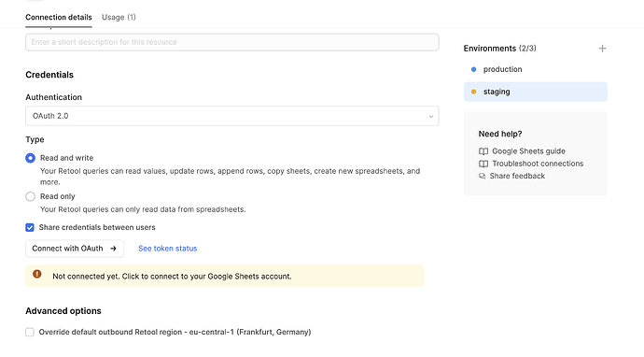Click the See token status link
The width and height of the screenshot is (644, 357).
[x=168, y=249]
